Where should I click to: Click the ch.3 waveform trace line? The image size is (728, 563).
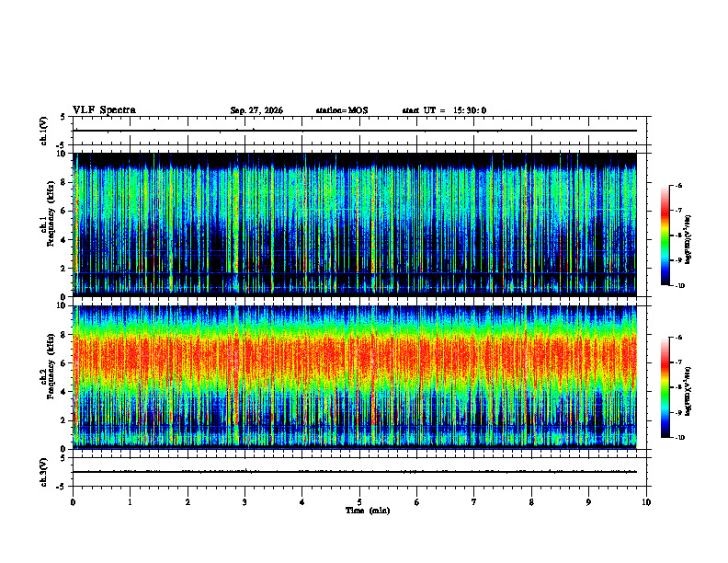(x=355, y=472)
